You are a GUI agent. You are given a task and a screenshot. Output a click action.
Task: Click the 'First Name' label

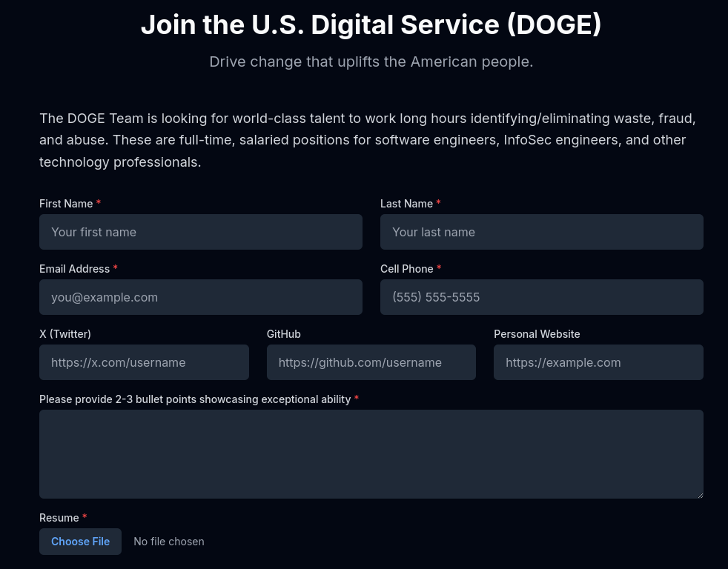click(x=66, y=204)
